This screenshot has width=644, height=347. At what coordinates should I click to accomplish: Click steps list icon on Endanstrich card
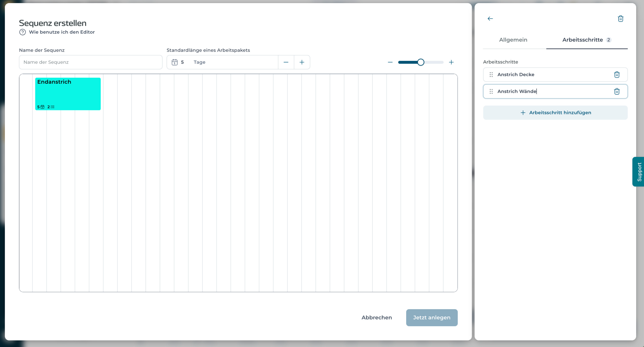pyautogui.click(x=52, y=107)
